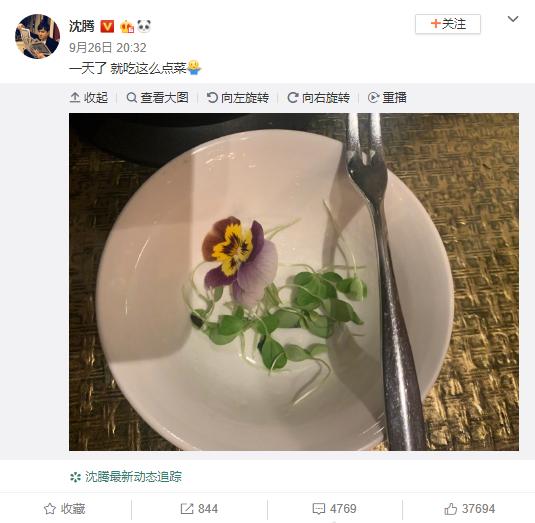Rotate the image right with 向右旋转
Screen dimensions: 535x523
[x=318, y=98]
